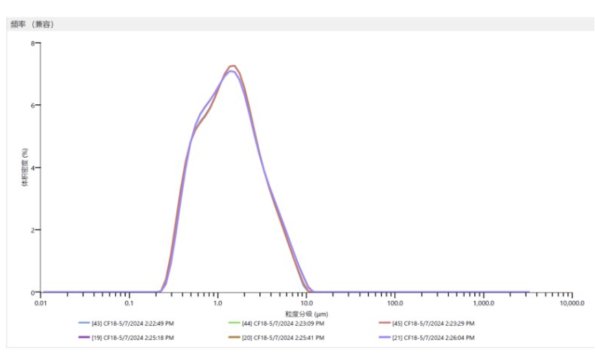Click legend entry [44] CF18 2:23:09 PM
The height and width of the screenshot is (364, 596).
click(276, 323)
